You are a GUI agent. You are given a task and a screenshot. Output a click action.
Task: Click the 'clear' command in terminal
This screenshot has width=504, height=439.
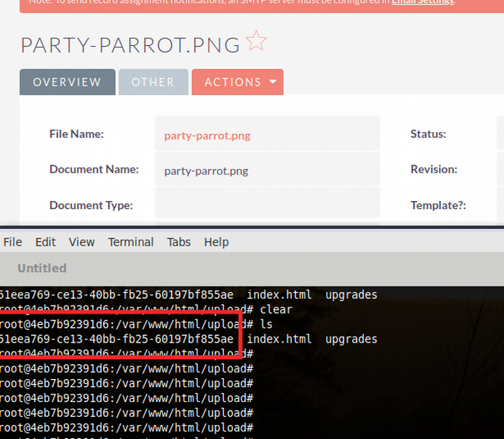275,309
